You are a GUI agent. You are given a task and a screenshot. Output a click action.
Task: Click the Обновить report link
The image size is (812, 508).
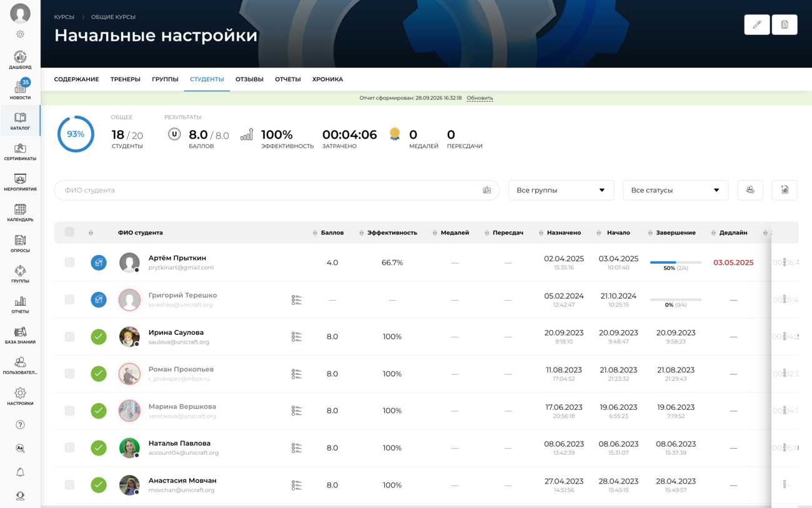[x=480, y=98]
